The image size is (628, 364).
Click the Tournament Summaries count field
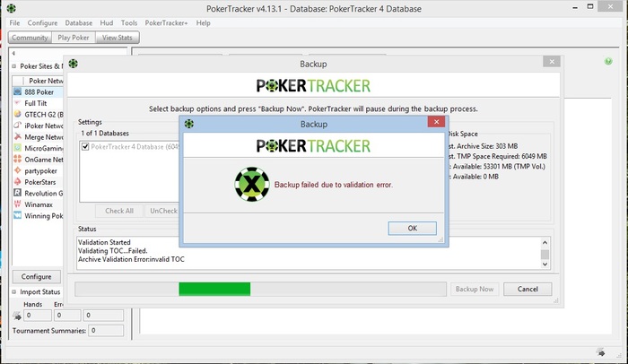click(106, 330)
